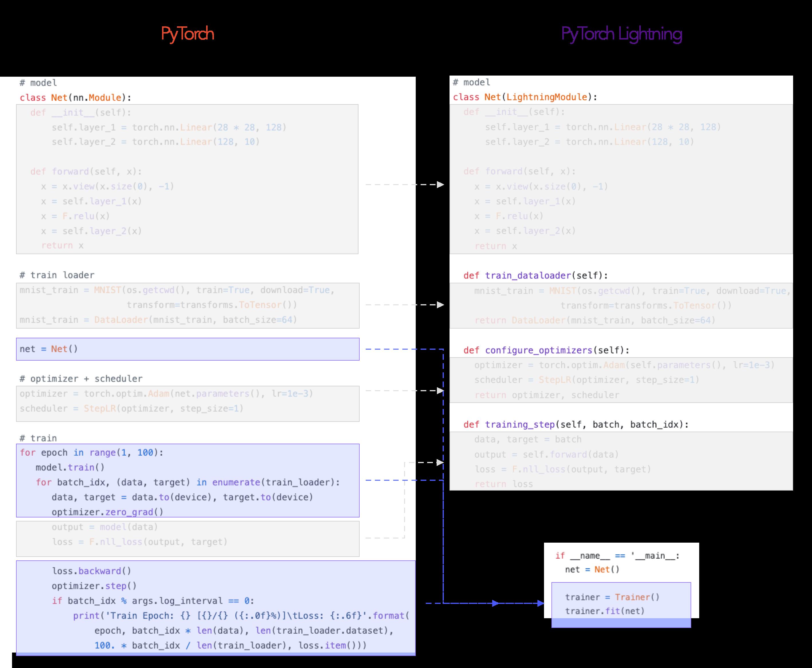Image resolution: width=812 pixels, height=668 pixels.
Task: Click 'return loss' line
Action: [504, 485]
